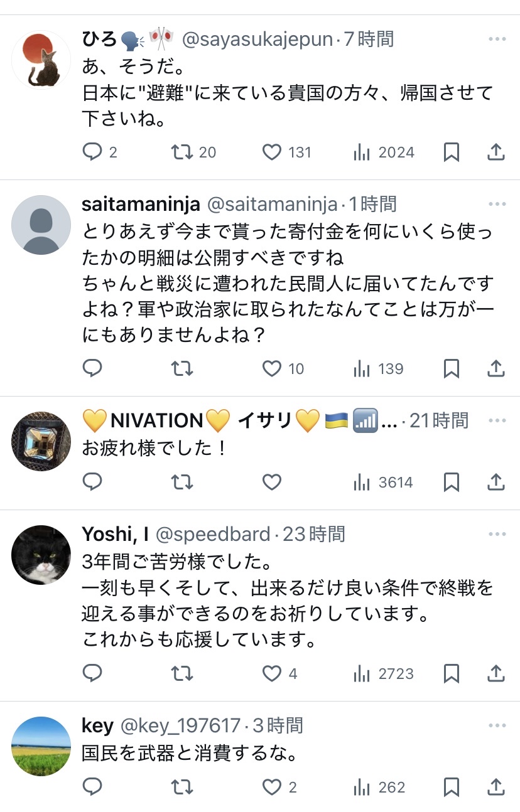
Task: Like saitamaninja's tweet with 10 likes
Action: tap(271, 368)
